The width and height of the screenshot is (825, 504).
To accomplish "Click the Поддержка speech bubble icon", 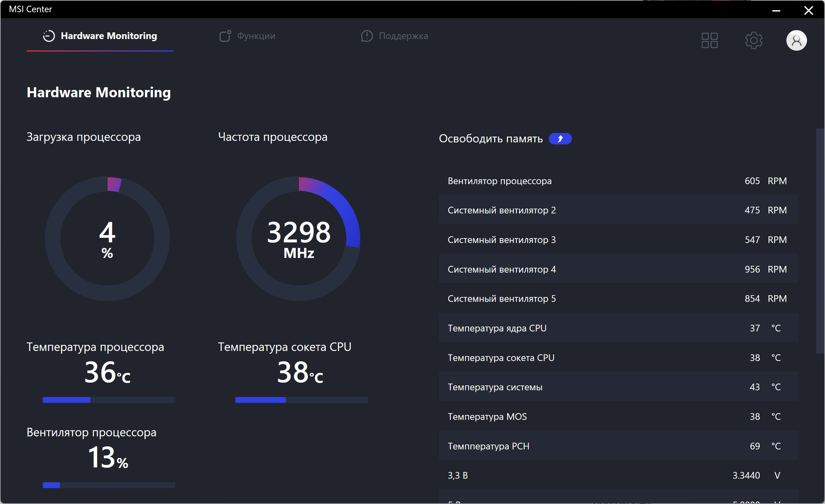I will click(367, 36).
